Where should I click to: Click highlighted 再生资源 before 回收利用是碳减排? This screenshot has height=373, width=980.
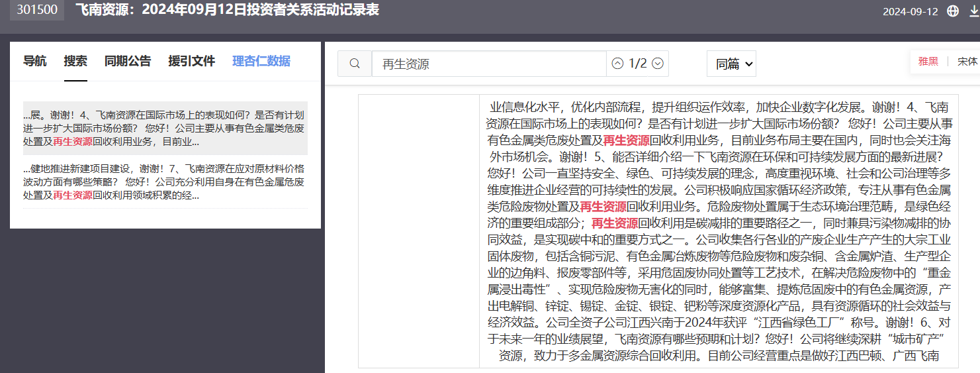coord(615,223)
